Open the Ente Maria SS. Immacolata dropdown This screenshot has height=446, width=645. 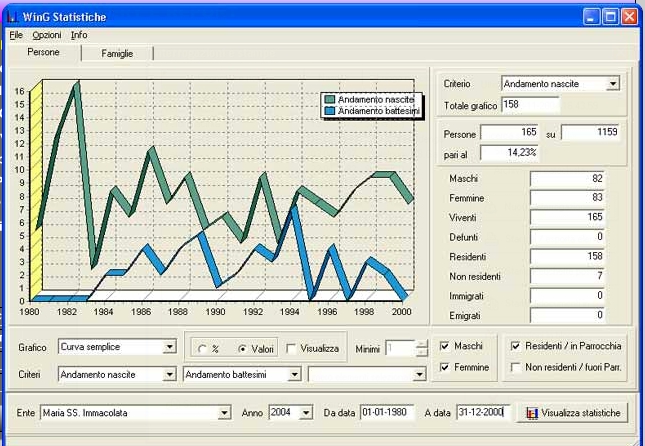click(x=224, y=413)
